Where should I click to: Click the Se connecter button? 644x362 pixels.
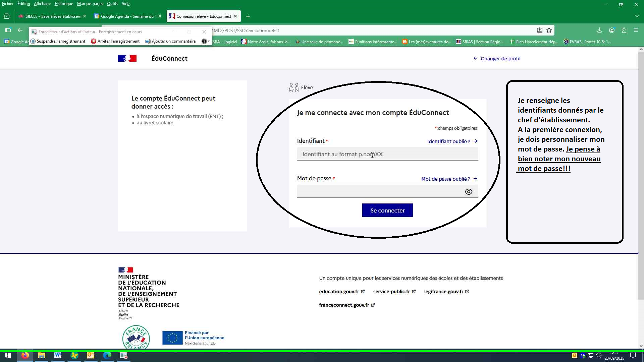coord(387,210)
